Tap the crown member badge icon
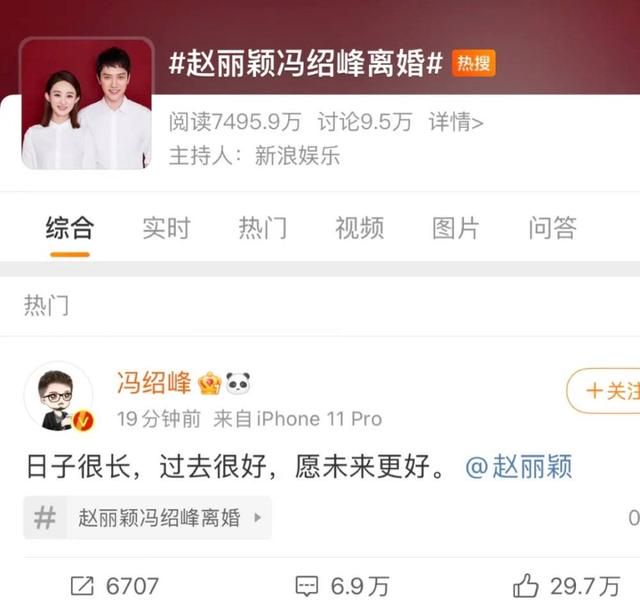 (209, 383)
